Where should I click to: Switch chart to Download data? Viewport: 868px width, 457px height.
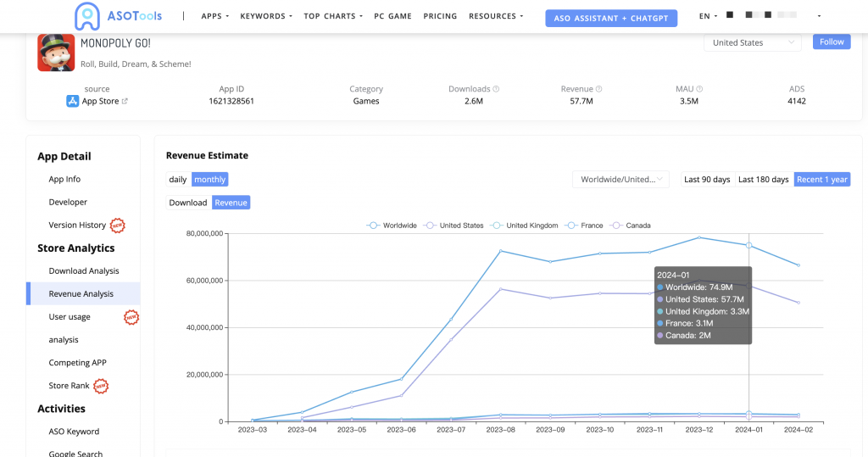(188, 203)
